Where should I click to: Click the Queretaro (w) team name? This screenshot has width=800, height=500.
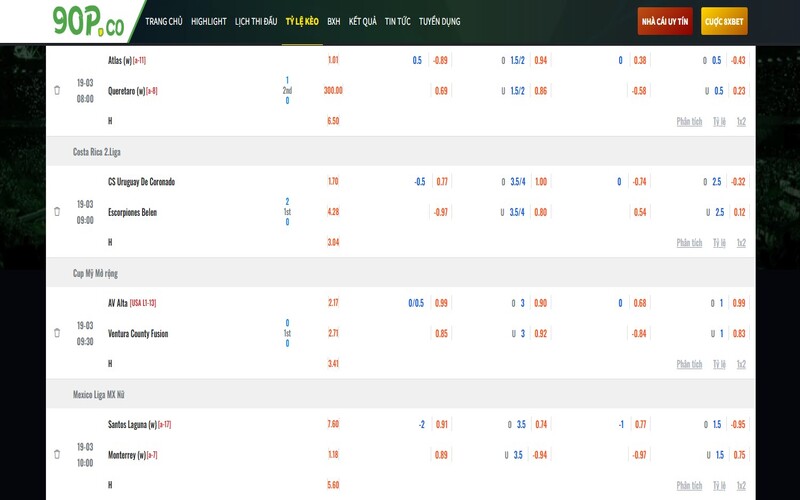click(x=127, y=91)
